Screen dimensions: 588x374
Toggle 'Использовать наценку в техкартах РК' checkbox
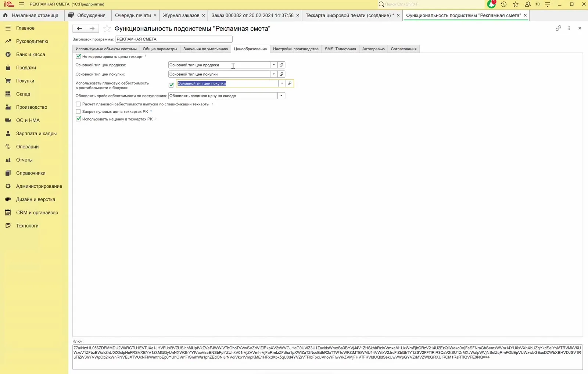click(78, 119)
